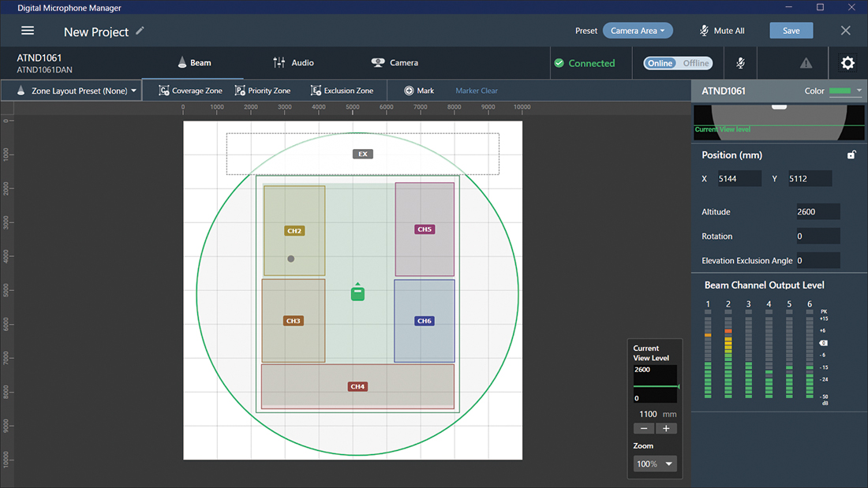Click the Y position field
Viewport: 868px width, 488px height.
(810, 179)
